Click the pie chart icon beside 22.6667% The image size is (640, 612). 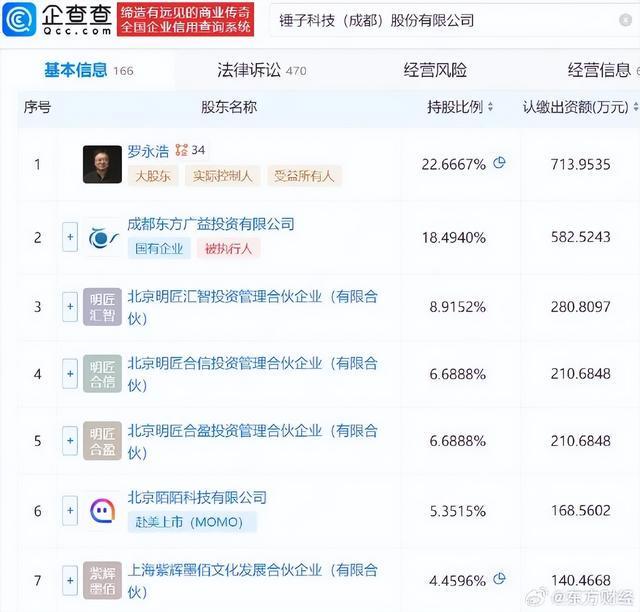pos(499,163)
